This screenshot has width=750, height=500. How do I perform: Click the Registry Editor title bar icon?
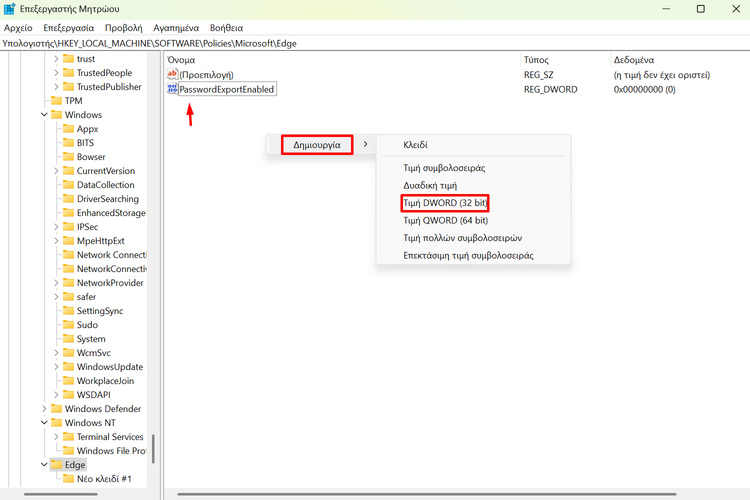click(x=9, y=9)
